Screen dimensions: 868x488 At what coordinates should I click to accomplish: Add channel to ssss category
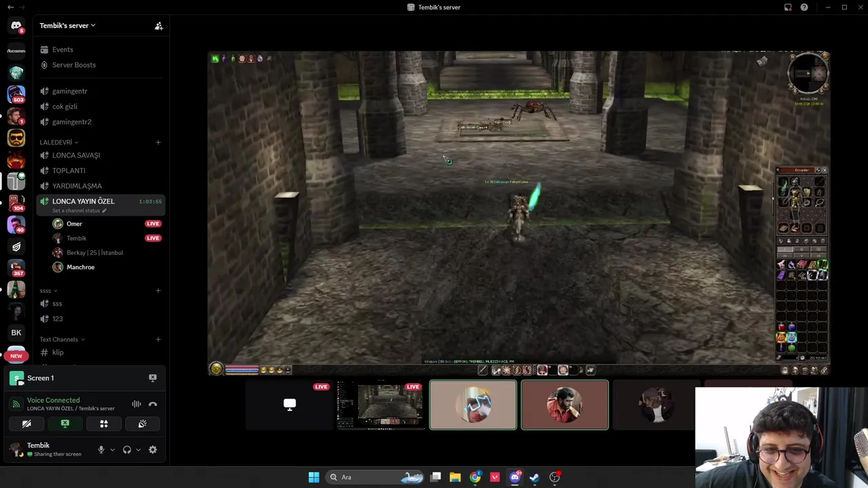pos(158,291)
